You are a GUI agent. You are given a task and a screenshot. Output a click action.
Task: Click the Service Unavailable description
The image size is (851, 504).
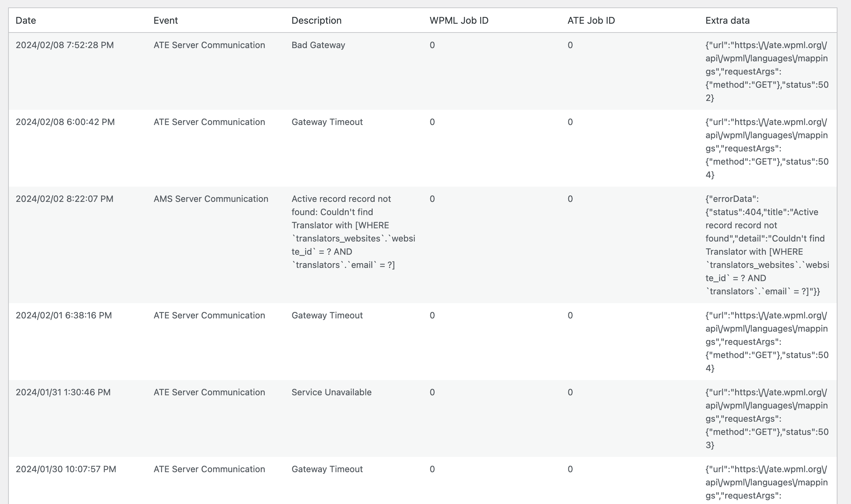click(x=331, y=392)
